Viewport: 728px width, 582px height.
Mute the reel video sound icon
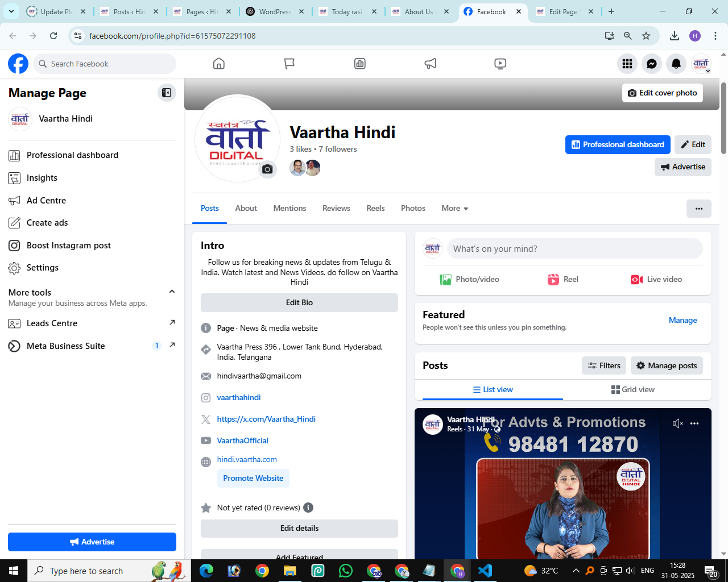677,423
